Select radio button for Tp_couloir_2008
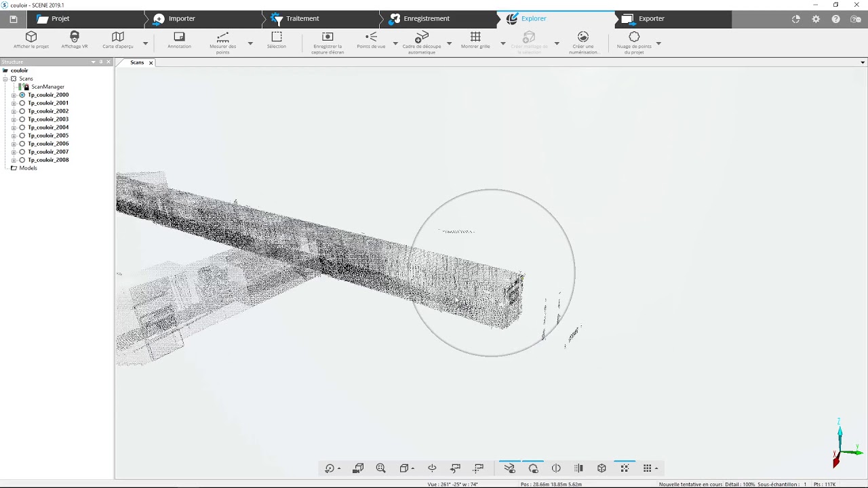 point(22,160)
